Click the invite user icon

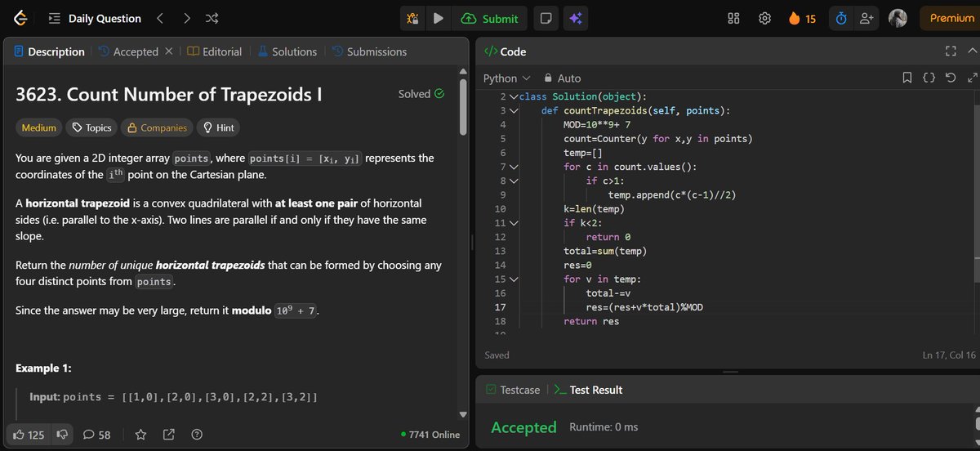[x=866, y=18]
